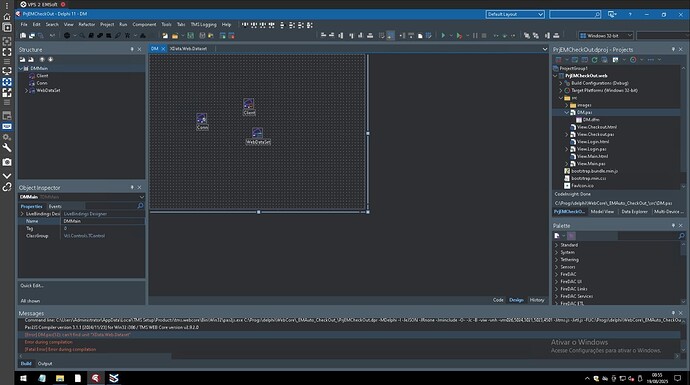Select View.Checkout.html in Projects tree
Viewport: 690px width, 385px height.
(596, 127)
